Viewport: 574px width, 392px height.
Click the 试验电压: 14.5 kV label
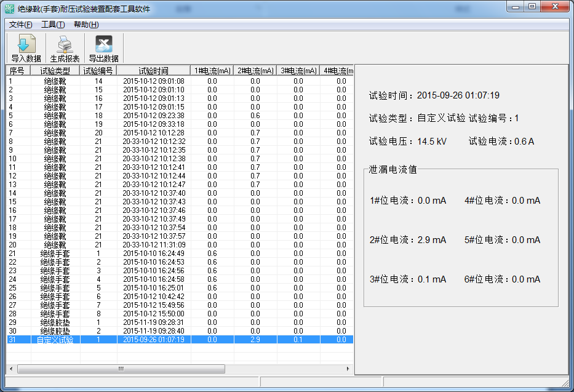click(408, 142)
